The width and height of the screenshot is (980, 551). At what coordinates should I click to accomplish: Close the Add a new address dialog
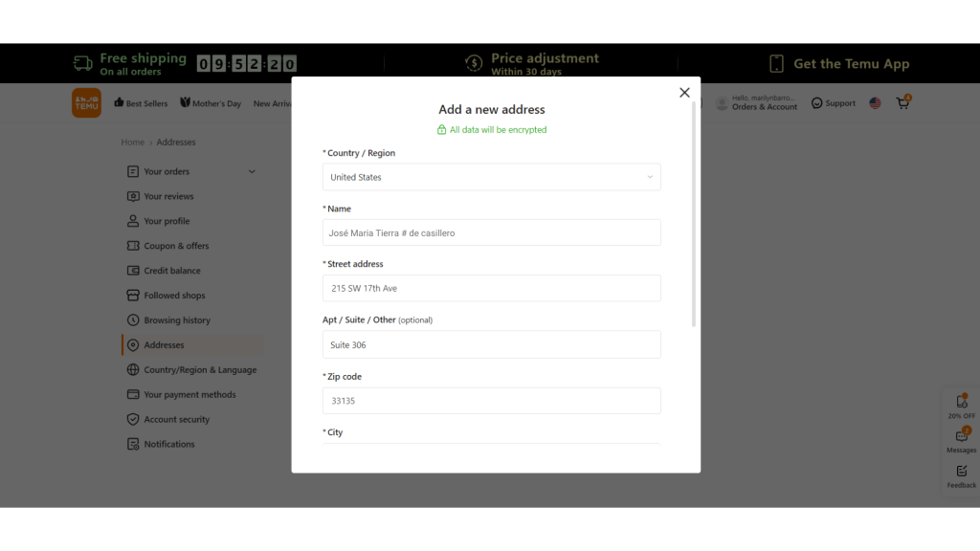pyautogui.click(x=684, y=93)
